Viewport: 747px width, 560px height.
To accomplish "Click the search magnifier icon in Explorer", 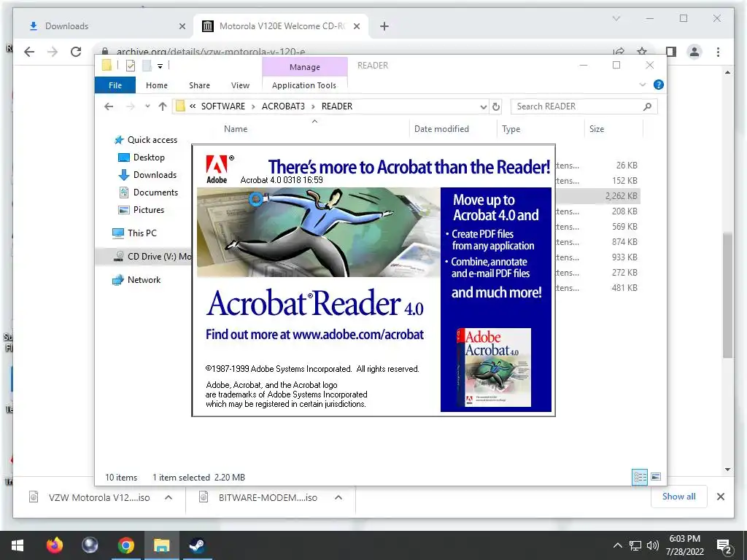I will click(x=647, y=106).
